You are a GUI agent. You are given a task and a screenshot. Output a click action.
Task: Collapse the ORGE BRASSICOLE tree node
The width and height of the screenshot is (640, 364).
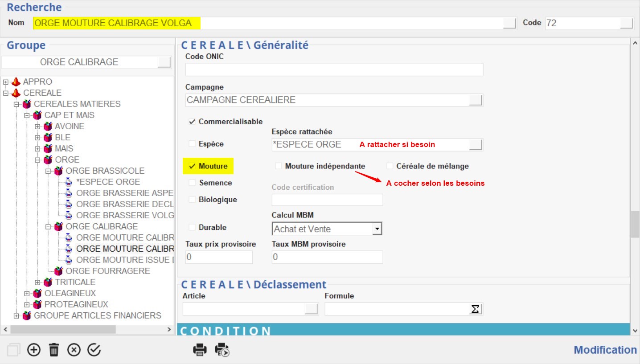click(x=48, y=171)
